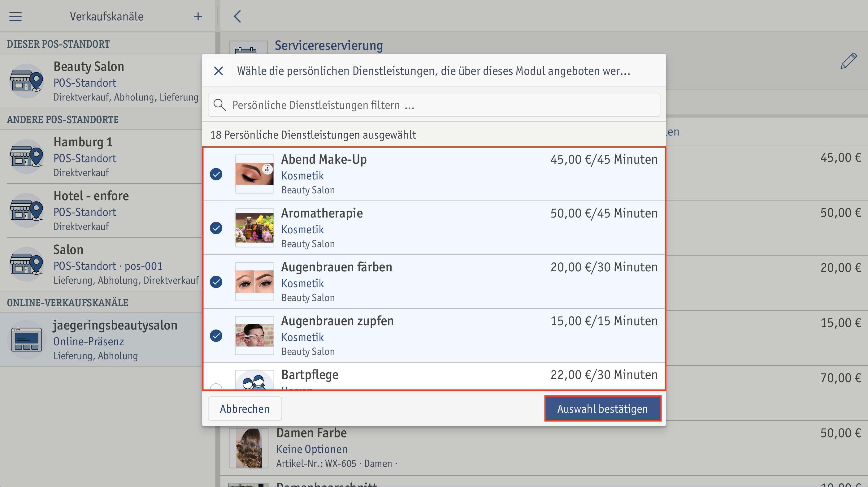Click Kosmetik under Augenbrauen färben
868x487 pixels.
(x=302, y=283)
